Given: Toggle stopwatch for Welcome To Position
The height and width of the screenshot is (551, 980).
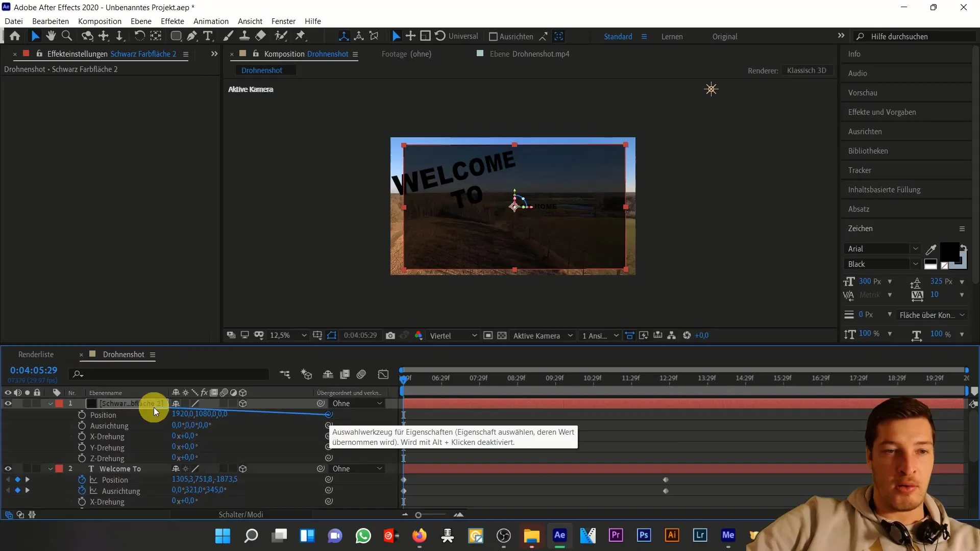Looking at the screenshot, I should click(x=82, y=480).
